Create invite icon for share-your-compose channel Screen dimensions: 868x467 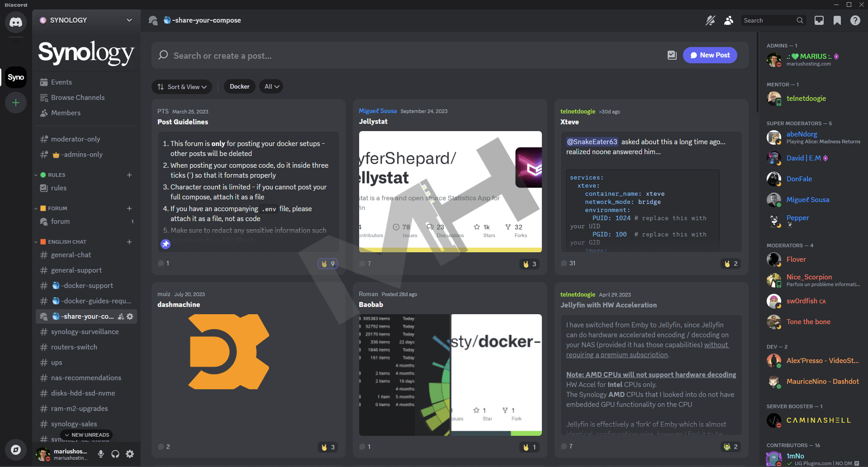pos(121,316)
